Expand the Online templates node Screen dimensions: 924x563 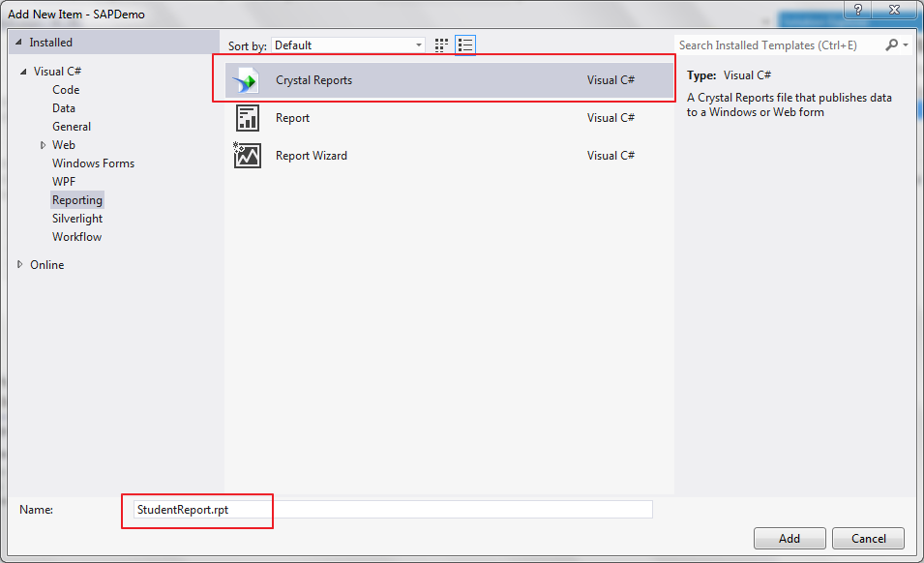click(20, 264)
